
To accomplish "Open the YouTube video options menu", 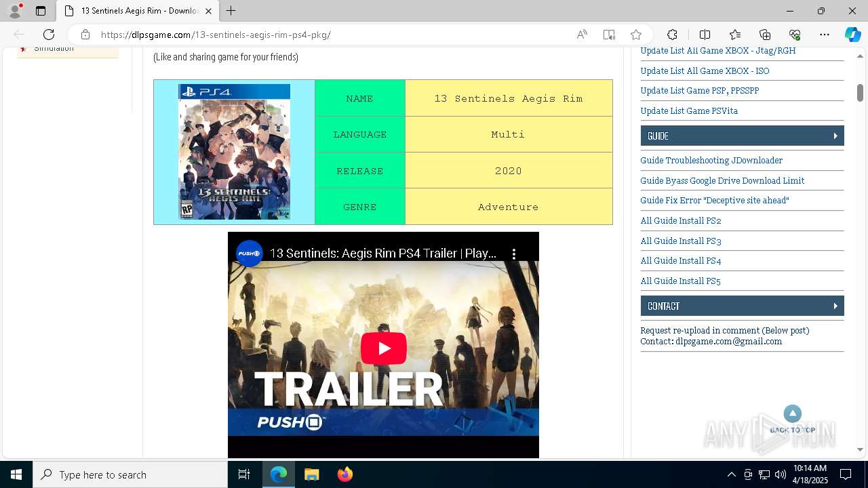I will coord(514,254).
